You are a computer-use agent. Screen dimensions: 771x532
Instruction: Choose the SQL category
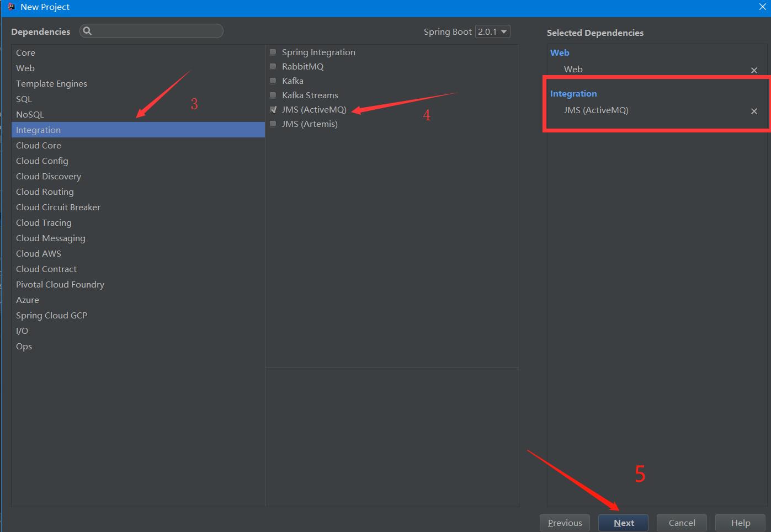(x=138, y=99)
